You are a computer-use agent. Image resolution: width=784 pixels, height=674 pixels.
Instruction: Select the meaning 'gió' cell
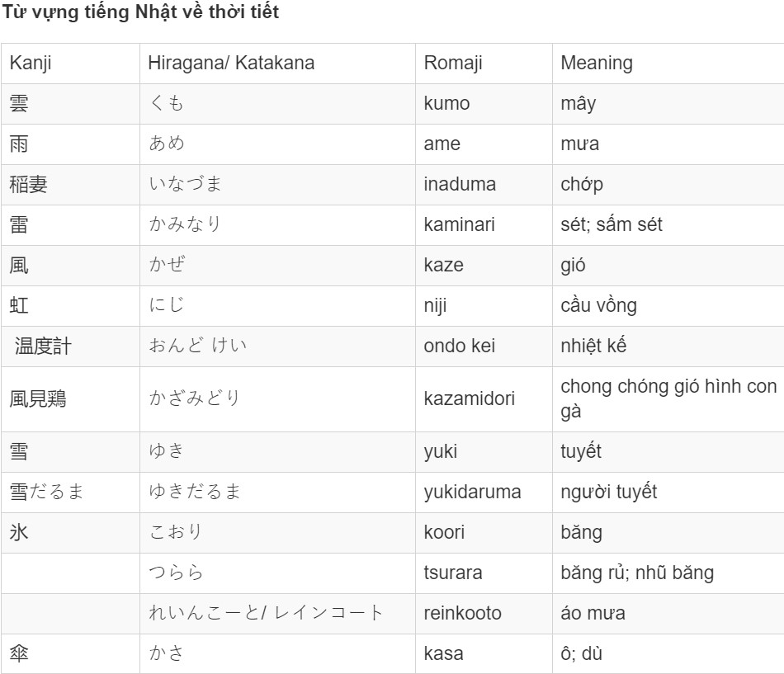point(668,266)
